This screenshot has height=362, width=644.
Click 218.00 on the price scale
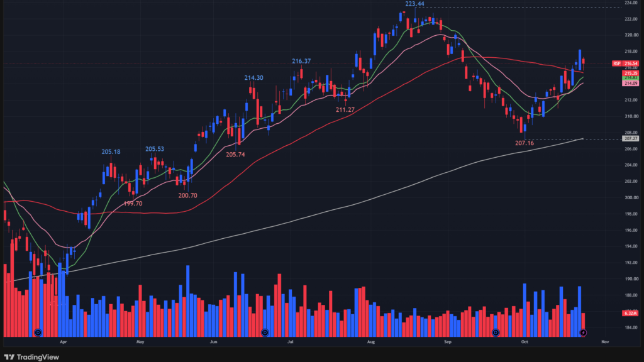(631, 52)
